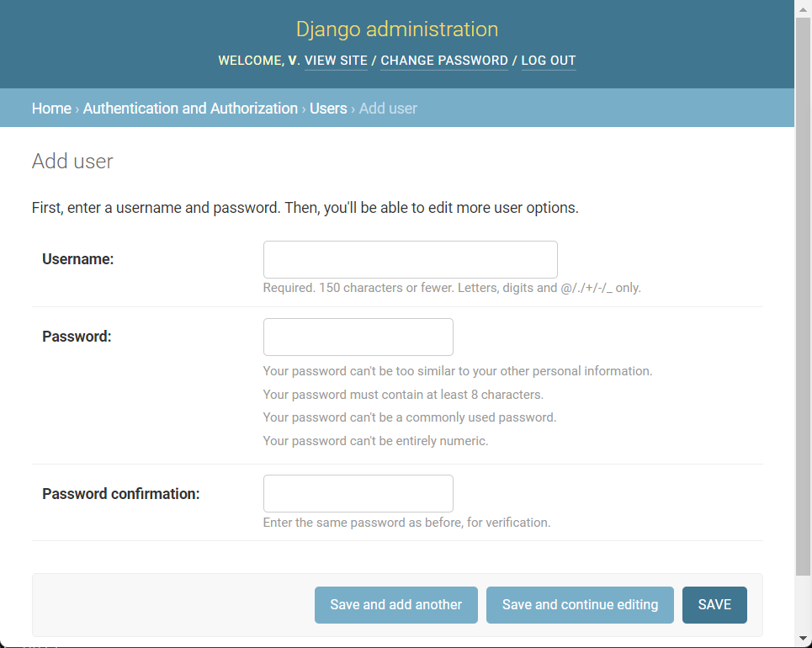Click 'Your password can't be a commonly used password'

410,417
